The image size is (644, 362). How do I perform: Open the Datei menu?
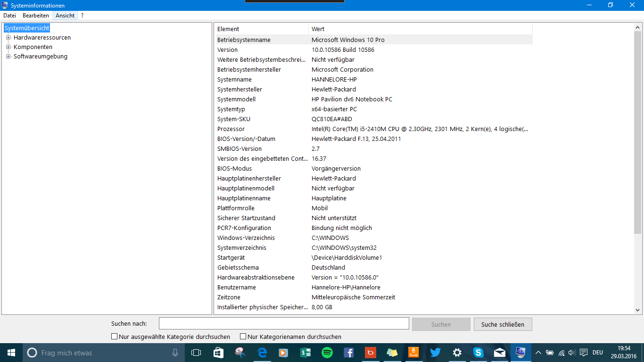pyautogui.click(x=9, y=16)
